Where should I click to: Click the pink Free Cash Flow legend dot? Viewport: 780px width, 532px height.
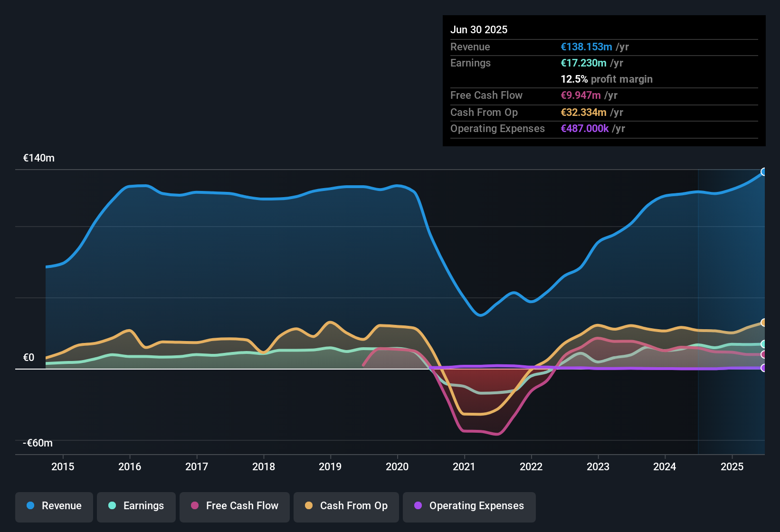[194, 506]
